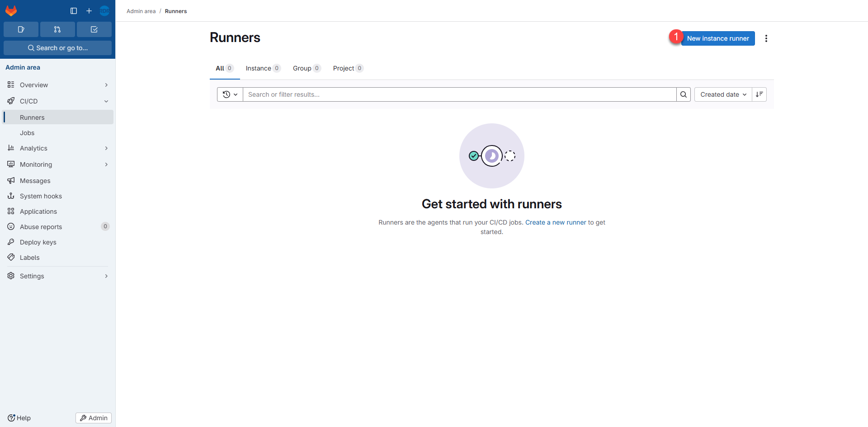Open the to-do list icon

[94, 29]
